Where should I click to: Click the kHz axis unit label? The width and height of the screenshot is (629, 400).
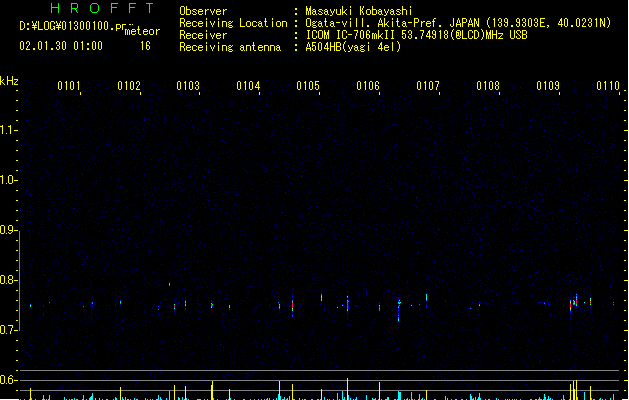[x=9, y=81]
